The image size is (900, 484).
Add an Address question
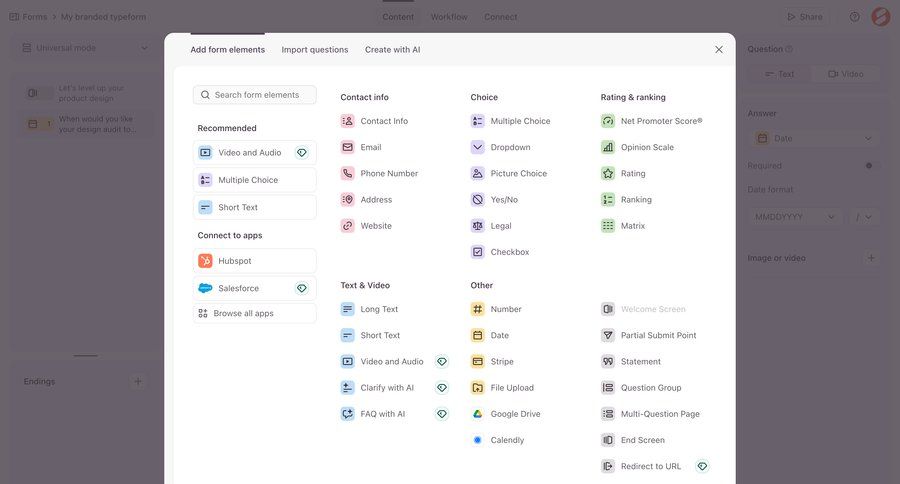coord(366,200)
